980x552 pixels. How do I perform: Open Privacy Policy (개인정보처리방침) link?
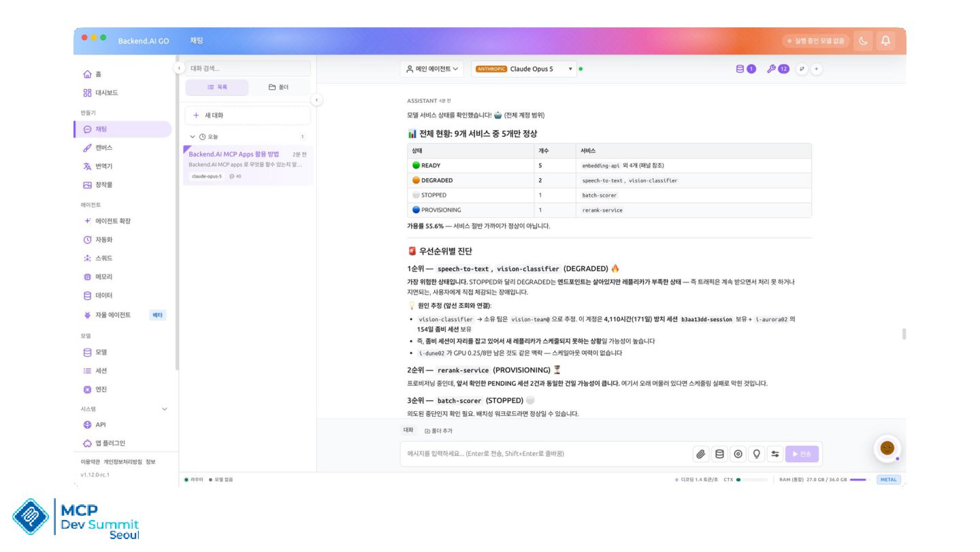[122, 462]
